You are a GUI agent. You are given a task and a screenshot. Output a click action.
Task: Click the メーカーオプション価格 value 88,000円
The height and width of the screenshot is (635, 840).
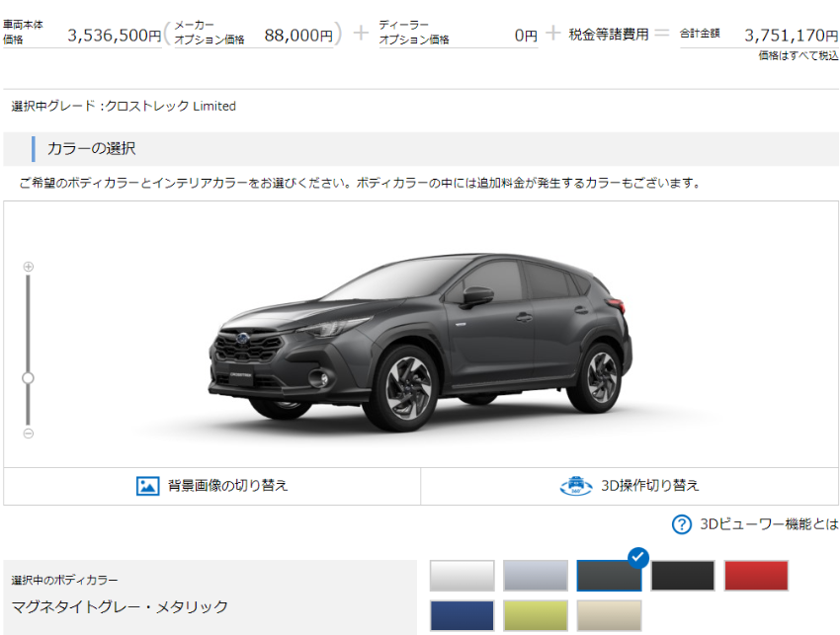click(298, 36)
